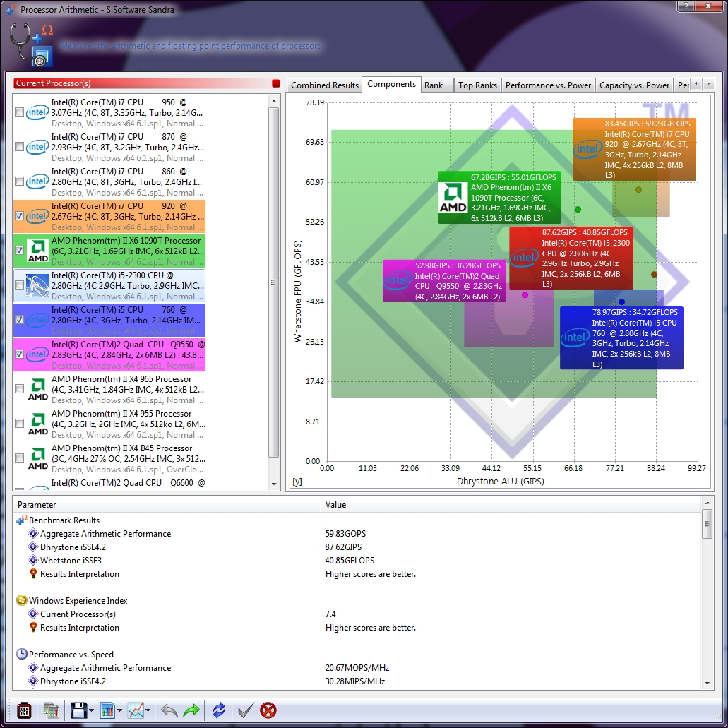The image size is (728, 728).
Task: Uncheck the Core i7 920 processor checkbox
Action: point(19,216)
